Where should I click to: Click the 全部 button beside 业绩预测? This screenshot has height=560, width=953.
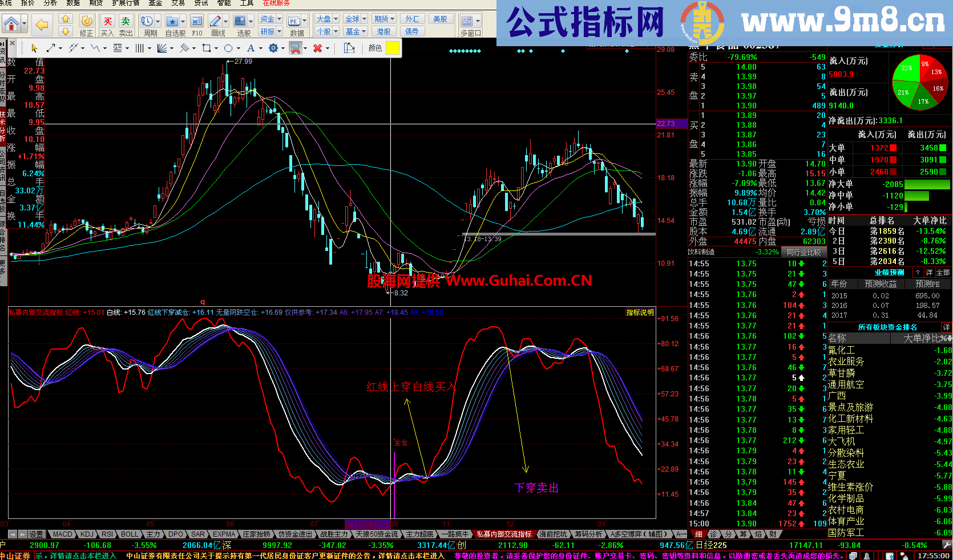pos(943,273)
